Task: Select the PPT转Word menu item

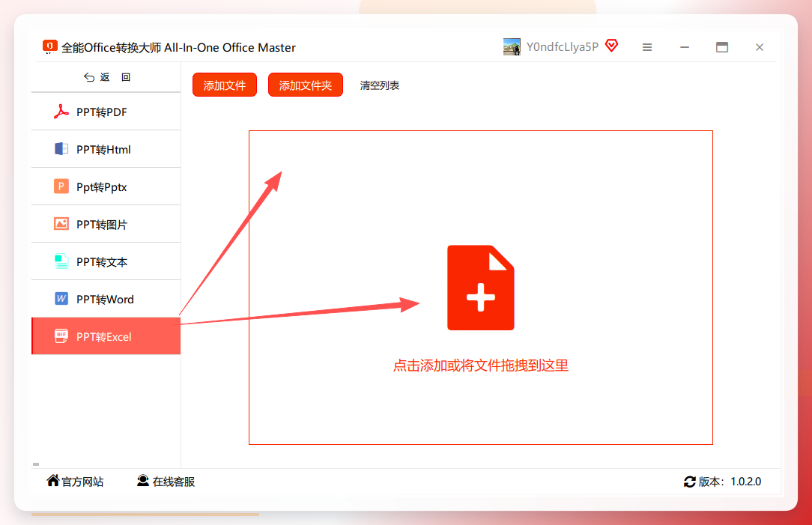Action: click(x=106, y=299)
